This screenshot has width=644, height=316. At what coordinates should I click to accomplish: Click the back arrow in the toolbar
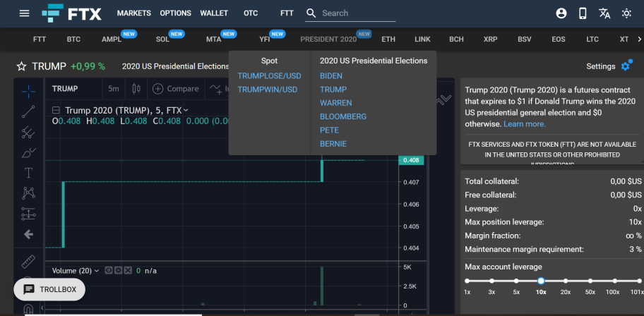coord(28,234)
